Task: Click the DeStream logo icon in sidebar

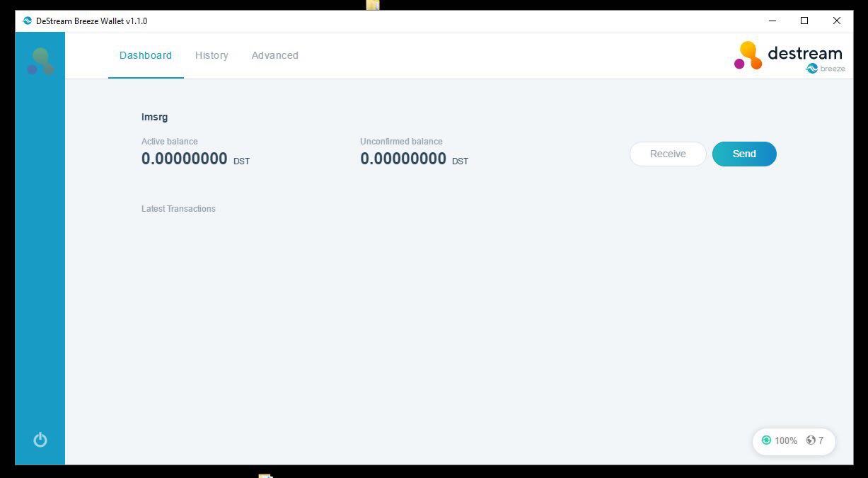Action: click(x=40, y=61)
